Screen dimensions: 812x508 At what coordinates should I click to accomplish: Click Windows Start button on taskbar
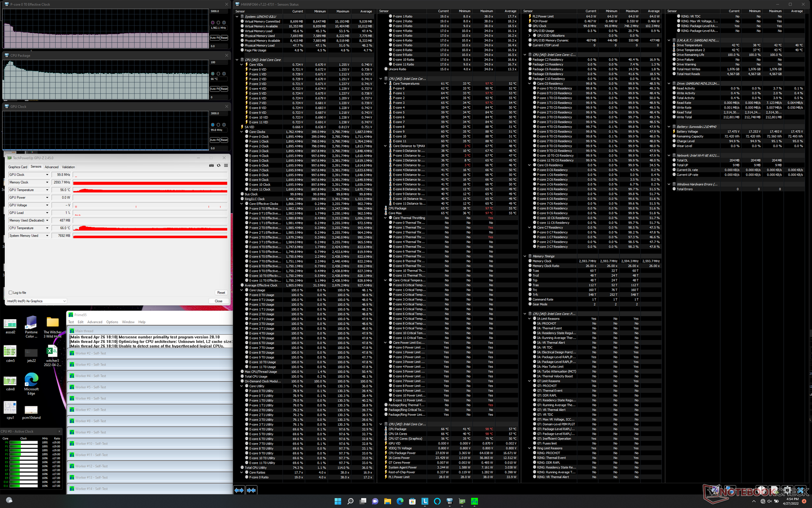337,501
